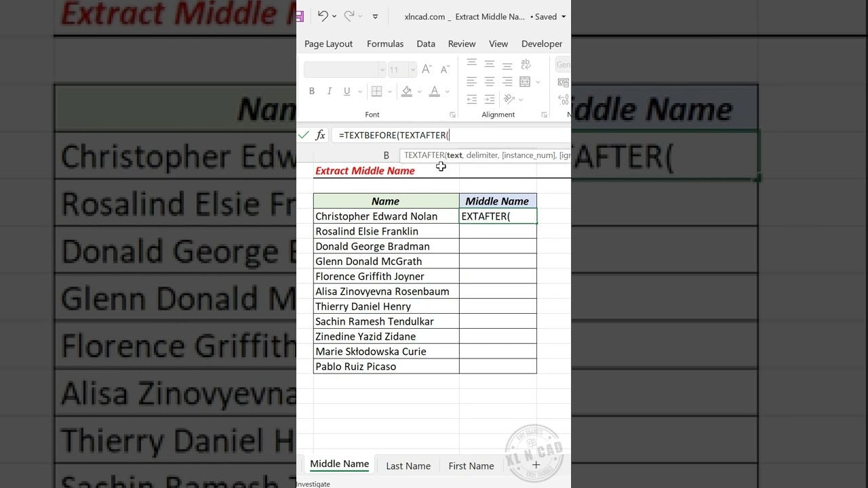Expand the Merge & Center dropdown
This screenshot has height=488, width=868.
pyautogui.click(x=538, y=82)
